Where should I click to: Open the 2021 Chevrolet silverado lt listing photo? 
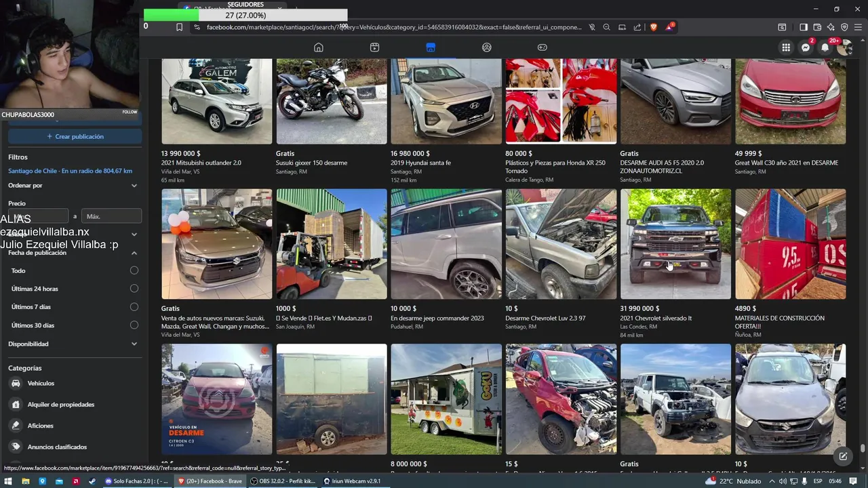coord(675,244)
